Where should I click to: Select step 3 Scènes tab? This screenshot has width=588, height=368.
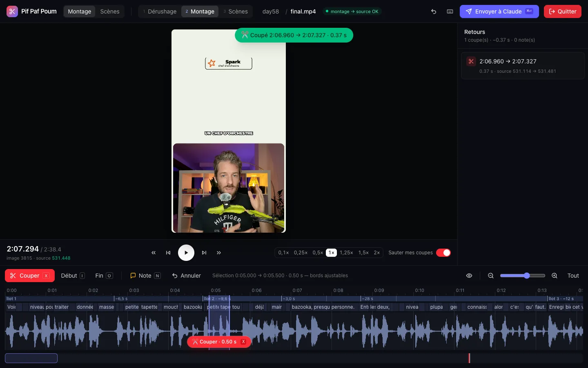click(x=236, y=11)
